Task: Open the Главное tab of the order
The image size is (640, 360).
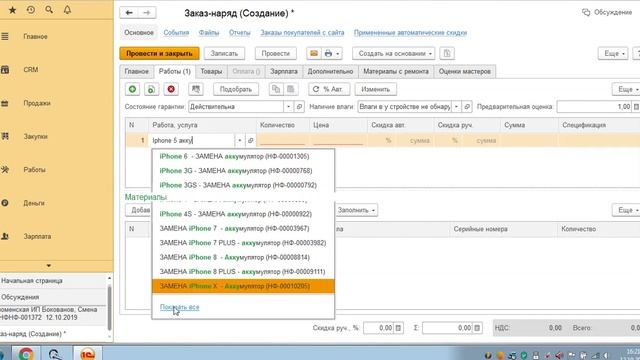Action: tap(137, 71)
